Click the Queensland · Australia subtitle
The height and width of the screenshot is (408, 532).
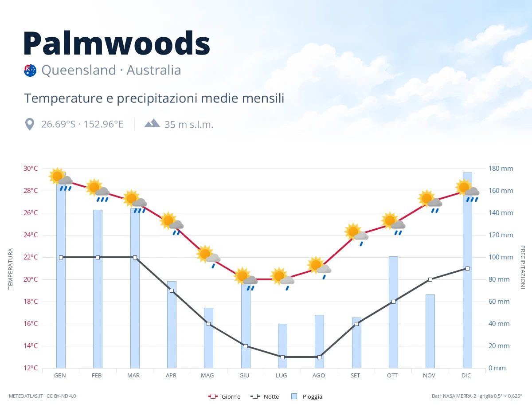coord(111,70)
